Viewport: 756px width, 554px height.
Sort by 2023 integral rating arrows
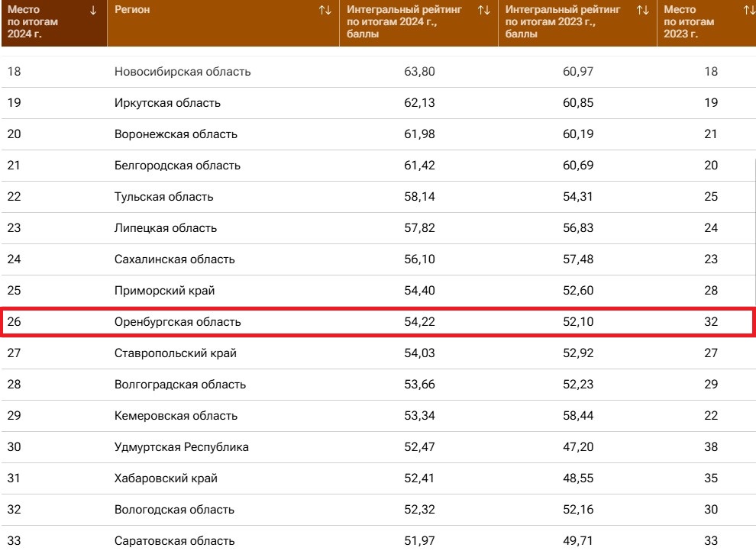coord(642,10)
